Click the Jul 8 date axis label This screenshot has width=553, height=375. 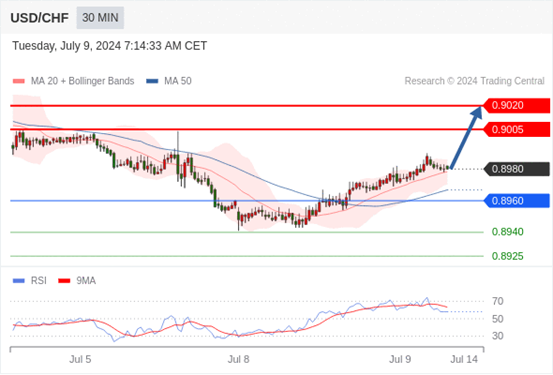(238, 359)
